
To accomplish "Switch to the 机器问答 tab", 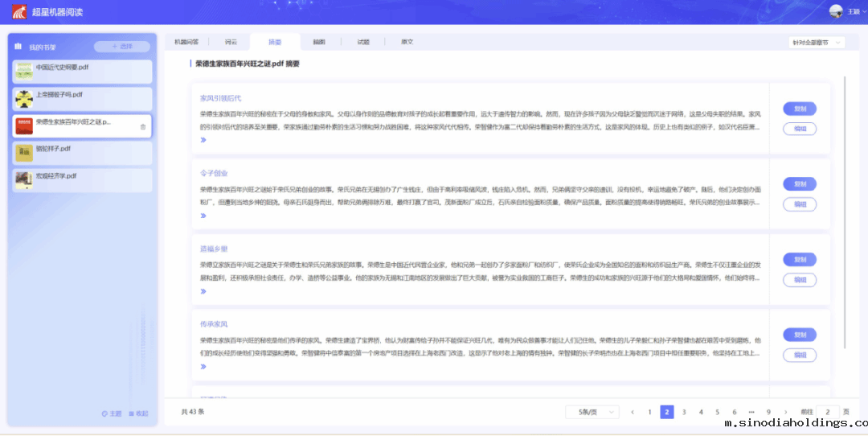I will pyautogui.click(x=186, y=42).
